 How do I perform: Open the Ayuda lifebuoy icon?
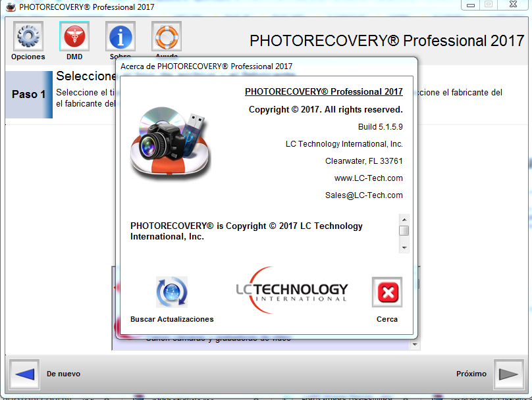[x=167, y=36]
